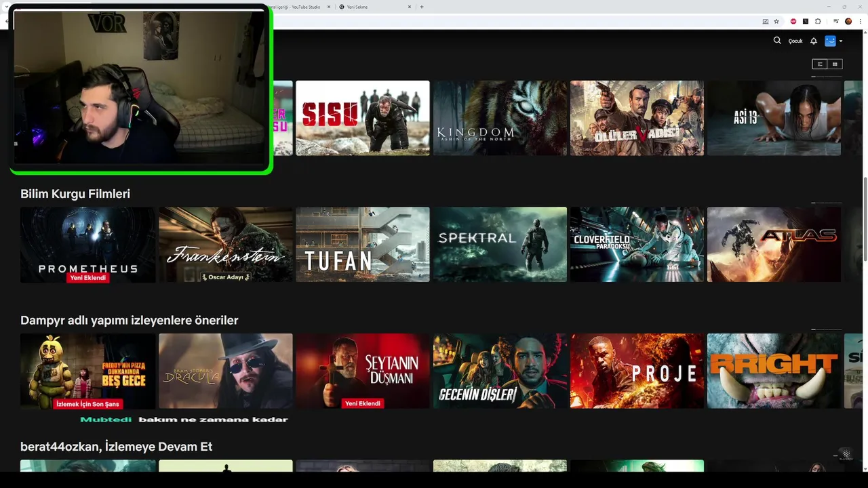Click the blue smiley profile avatar
868x488 pixels.
[830, 41]
